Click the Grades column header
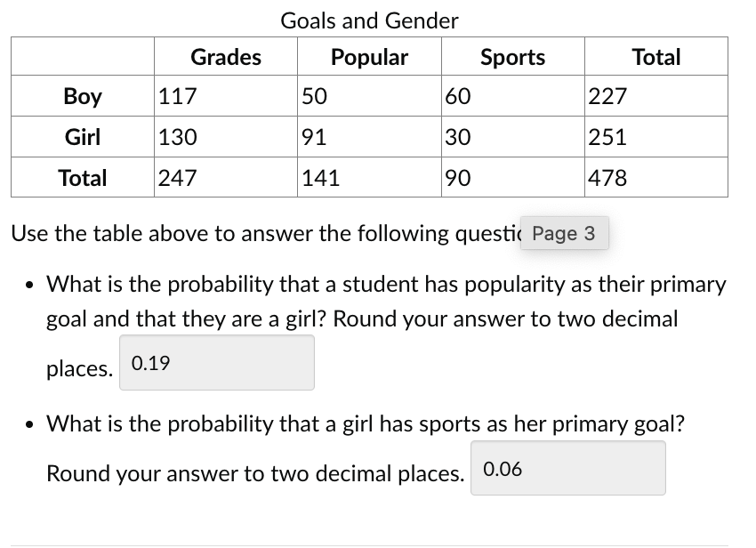Image resolution: width=756 pixels, height=548 pixels. pos(226,56)
